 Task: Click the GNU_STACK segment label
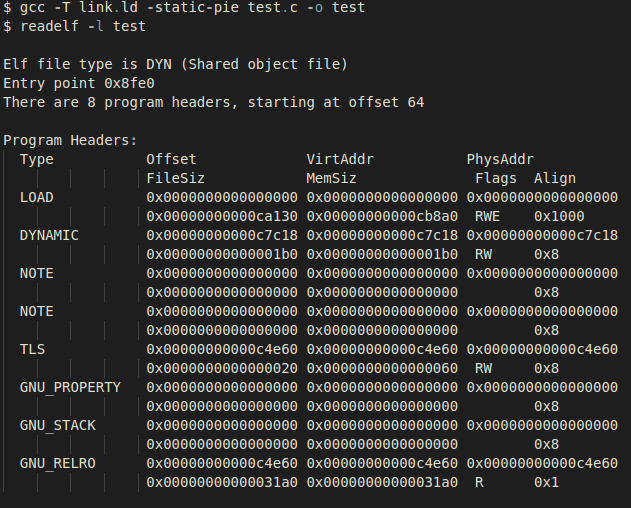[x=58, y=425]
